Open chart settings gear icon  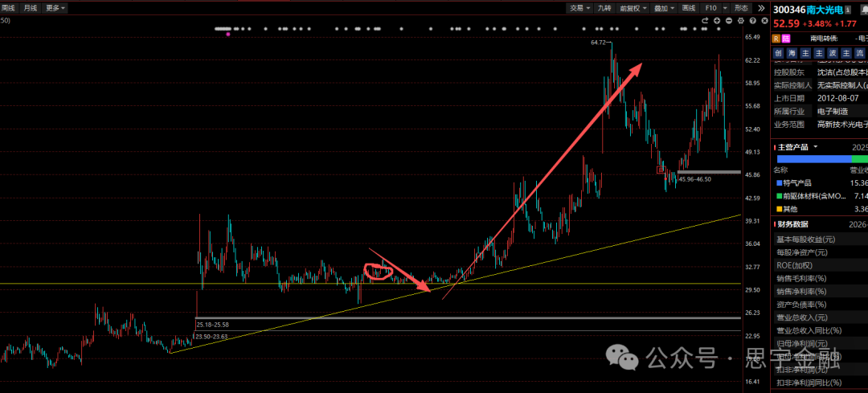click(741, 20)
